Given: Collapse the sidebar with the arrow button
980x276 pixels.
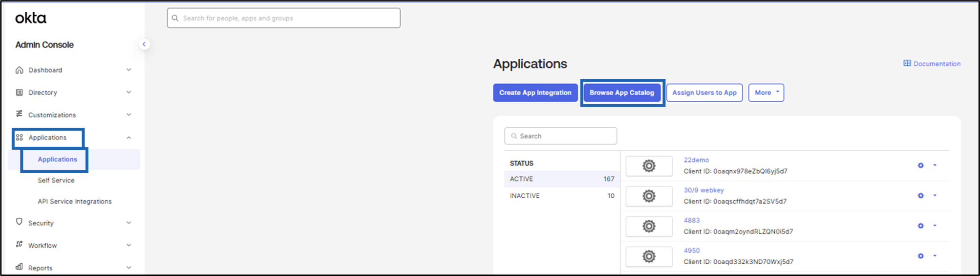Looking at the screenshot, I should (144, 44).
